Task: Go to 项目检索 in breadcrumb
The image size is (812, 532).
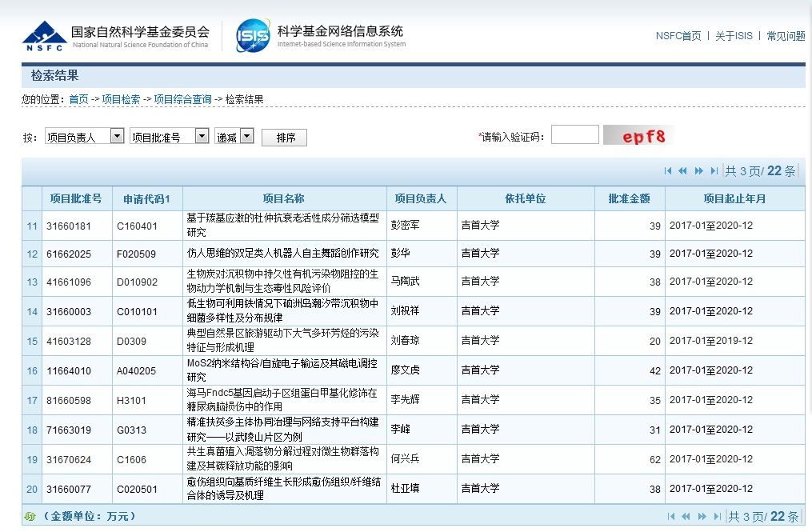Action: (121, 99)
